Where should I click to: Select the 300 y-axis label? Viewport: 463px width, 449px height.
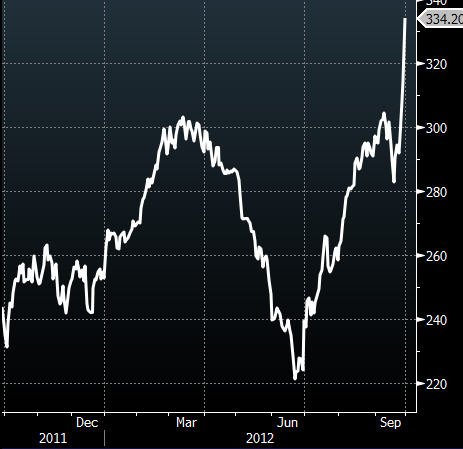click(x=436, y=128)
